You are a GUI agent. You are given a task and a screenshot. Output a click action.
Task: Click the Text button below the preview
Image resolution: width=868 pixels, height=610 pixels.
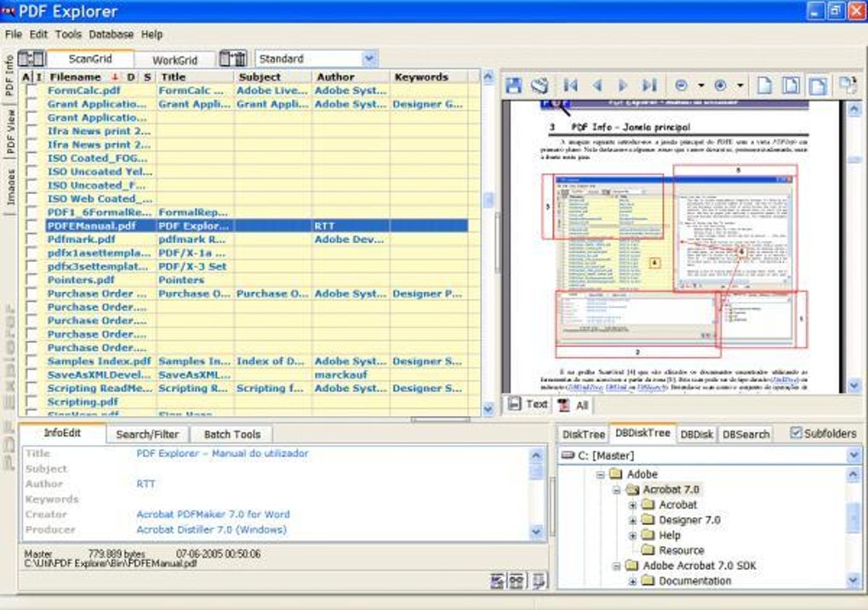(528, 405)
